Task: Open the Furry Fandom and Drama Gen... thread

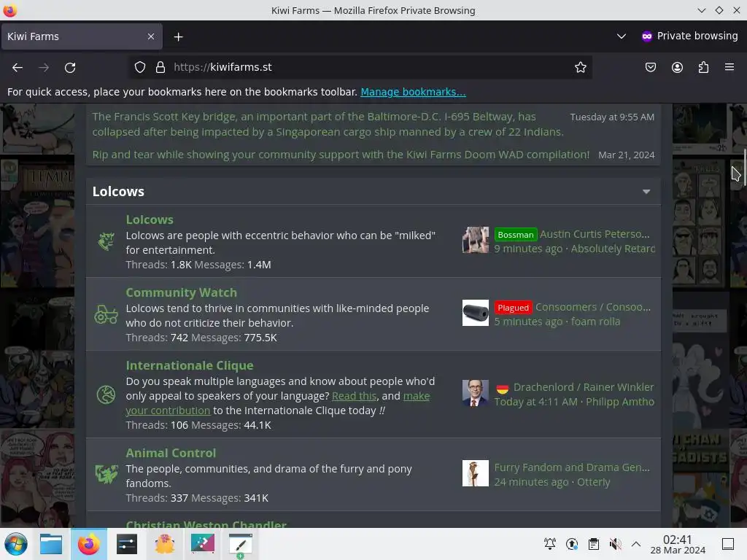Action: pyautogui.click(x=572, y=467)
